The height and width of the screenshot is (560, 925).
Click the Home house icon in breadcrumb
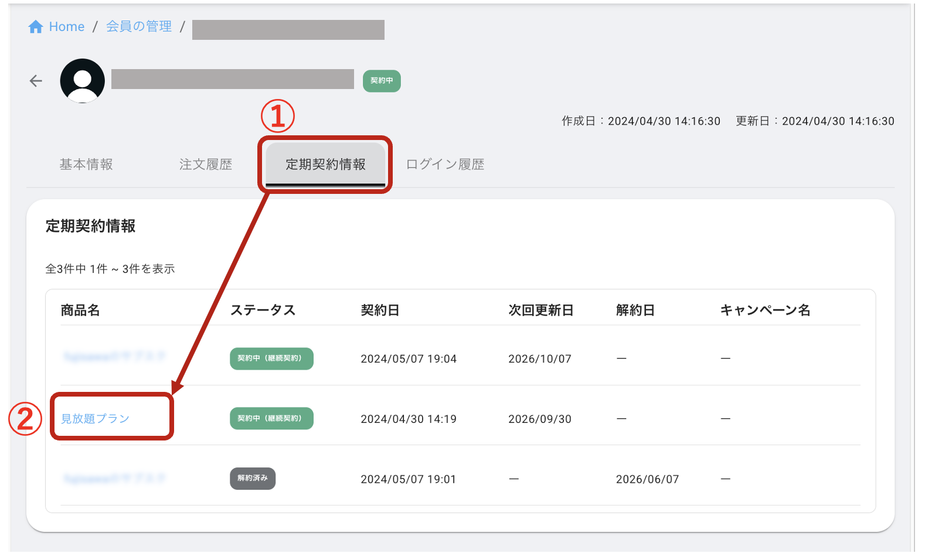[x=36, y=27]
